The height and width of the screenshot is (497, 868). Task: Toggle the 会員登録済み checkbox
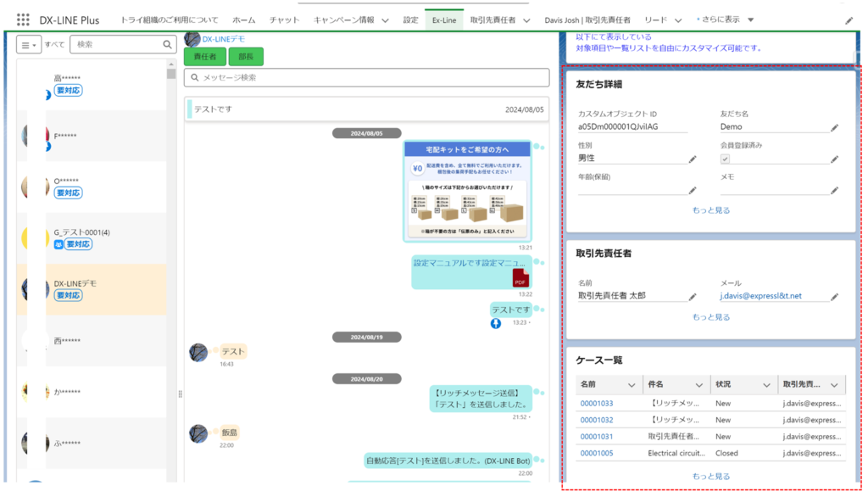(x=725, y=159)
